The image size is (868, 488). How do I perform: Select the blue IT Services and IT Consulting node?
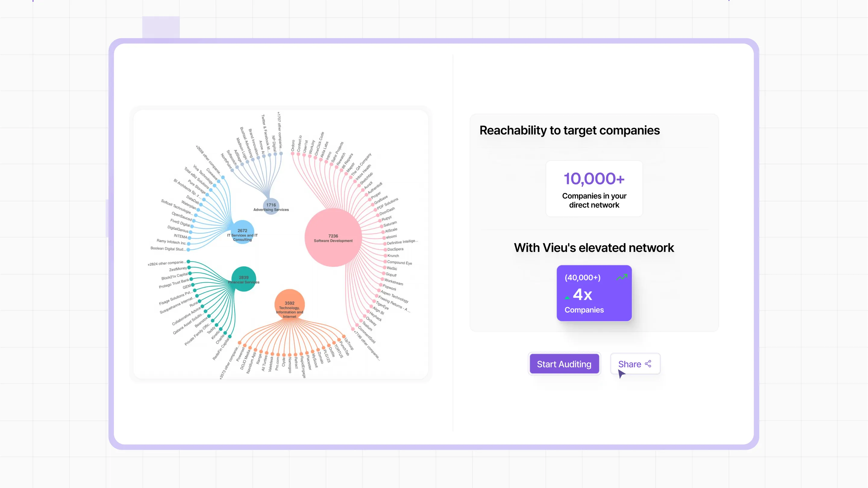point(242,233)
